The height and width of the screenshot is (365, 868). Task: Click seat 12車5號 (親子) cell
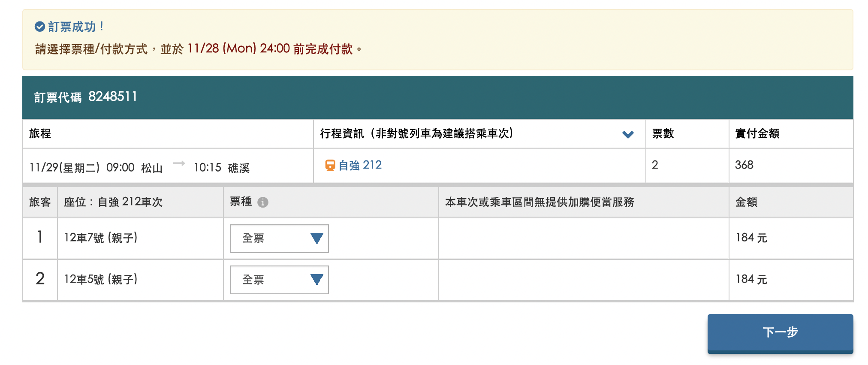coord(101,280)
